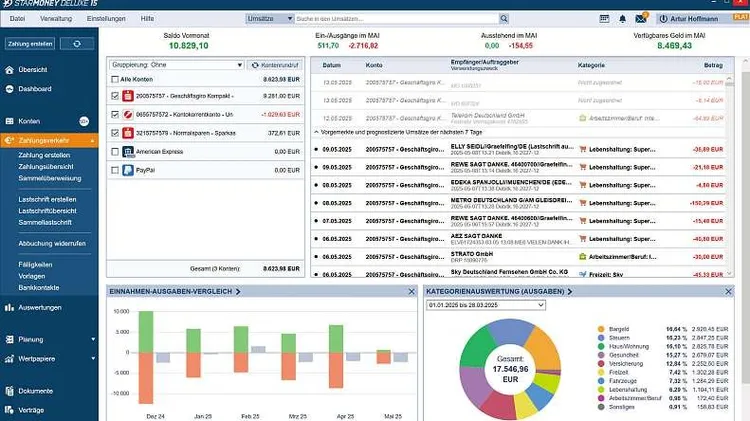Open the Hilfe menu
This screenshot has width=750, height=421.
tap(147, 19)
